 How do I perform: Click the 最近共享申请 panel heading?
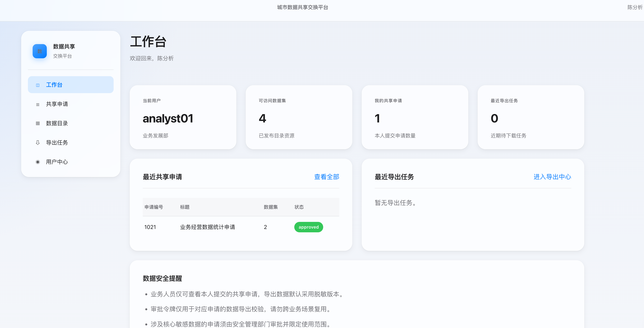click(162, 177)
